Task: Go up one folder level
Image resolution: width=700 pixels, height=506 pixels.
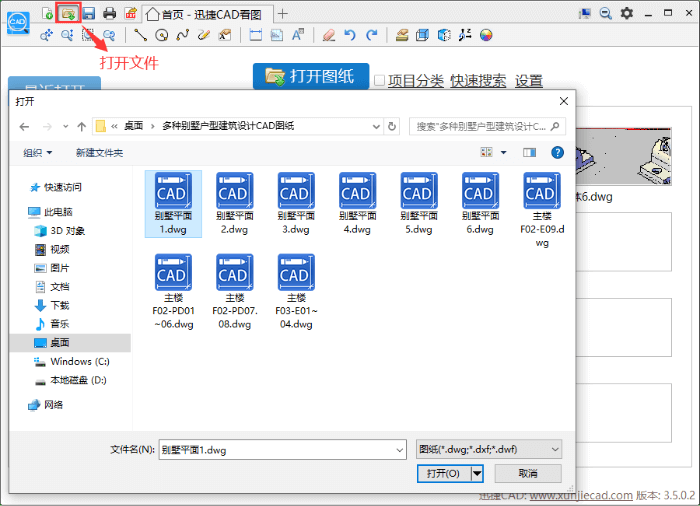Action: [82, 127]
